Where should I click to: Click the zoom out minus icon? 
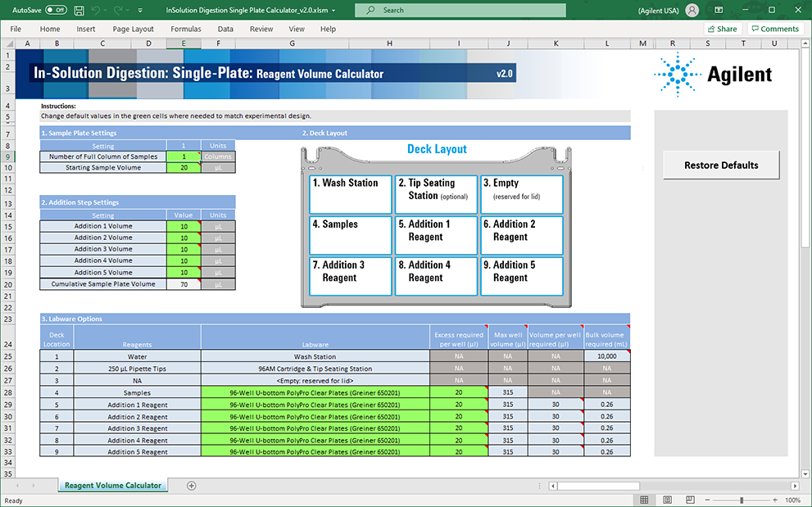pos(709,500)
